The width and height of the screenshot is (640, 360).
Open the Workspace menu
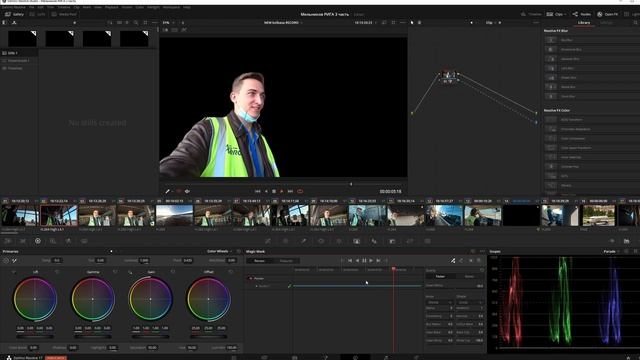171,7
